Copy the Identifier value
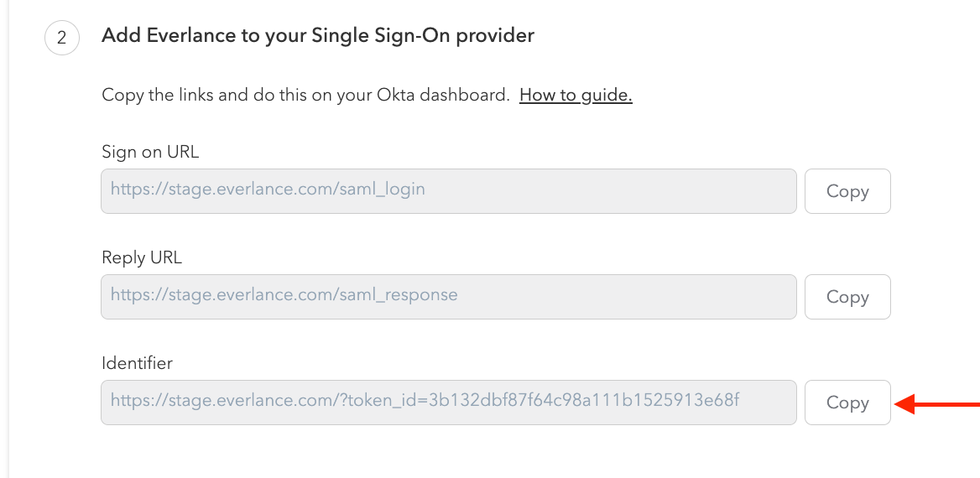The height and width of the screenshot is (478, 980). [847, 403]
